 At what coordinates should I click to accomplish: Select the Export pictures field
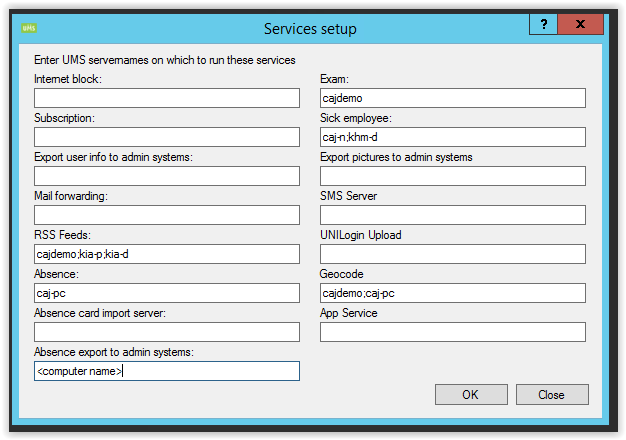[x=452, y=176]
